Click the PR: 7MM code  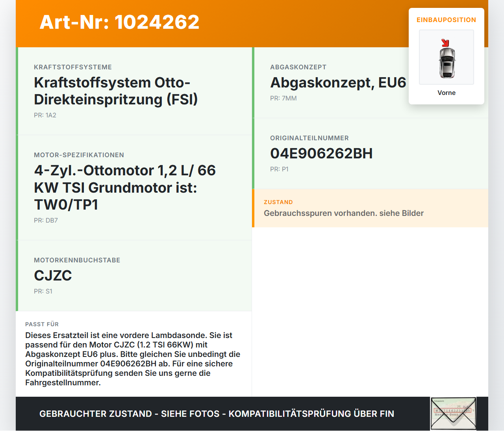[x=283, y=98]
